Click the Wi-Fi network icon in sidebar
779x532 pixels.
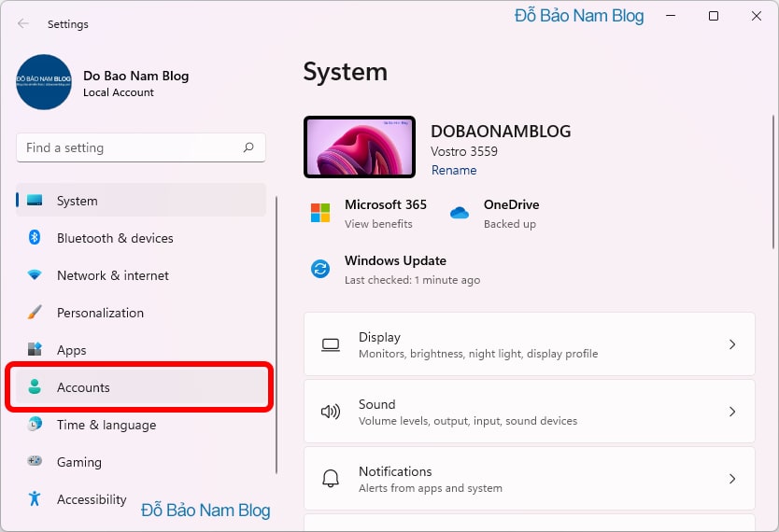[35, 274]
